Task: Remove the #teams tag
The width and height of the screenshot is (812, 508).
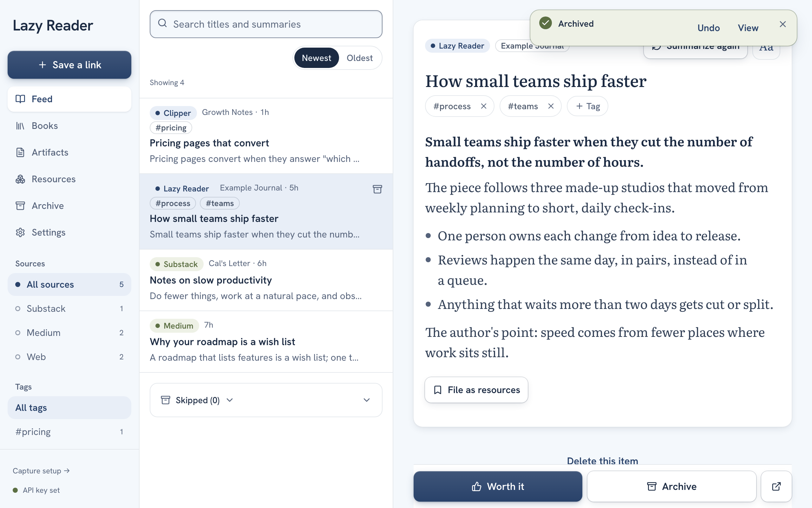Action: pyautogui.click(x=551, y=106)
